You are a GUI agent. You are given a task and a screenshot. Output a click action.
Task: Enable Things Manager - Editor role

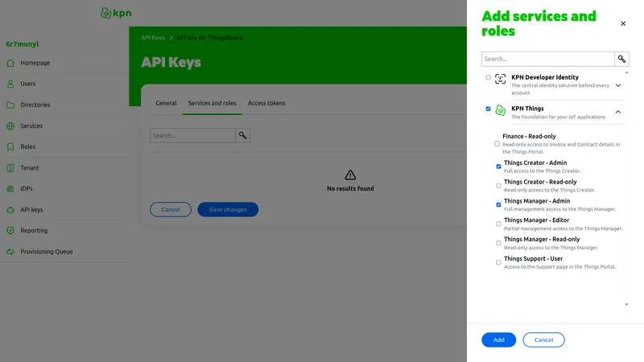[x=498, y=224]
